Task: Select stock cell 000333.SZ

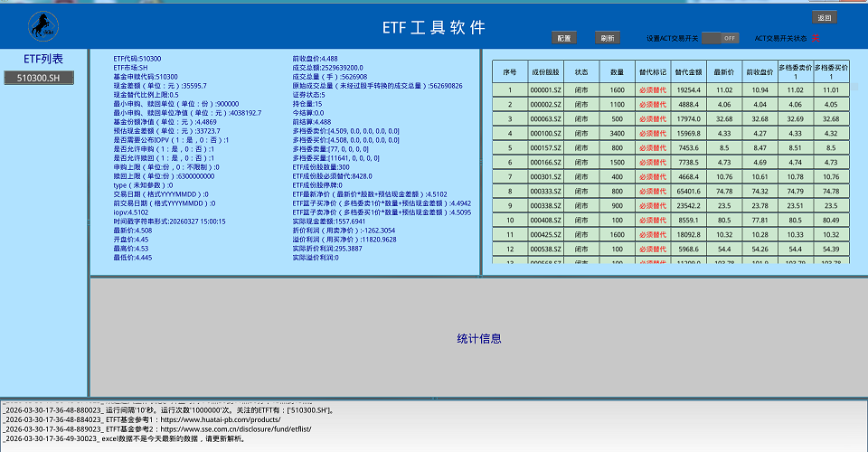Action: 546,192
